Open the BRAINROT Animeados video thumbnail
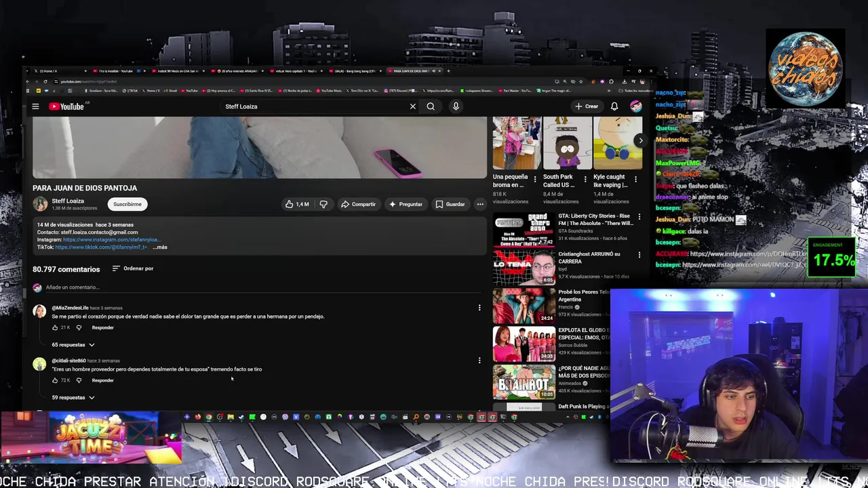868x488 pixels. (x=524, y=382)
